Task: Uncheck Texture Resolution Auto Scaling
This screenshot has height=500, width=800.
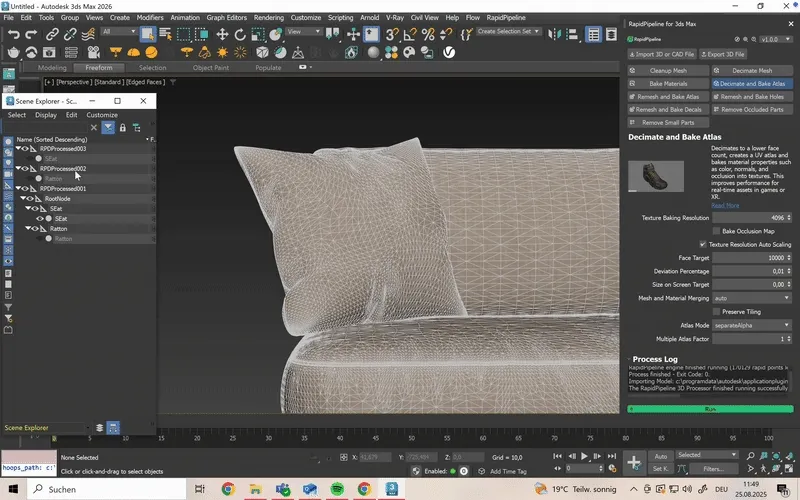Action: tap(703, 244)
